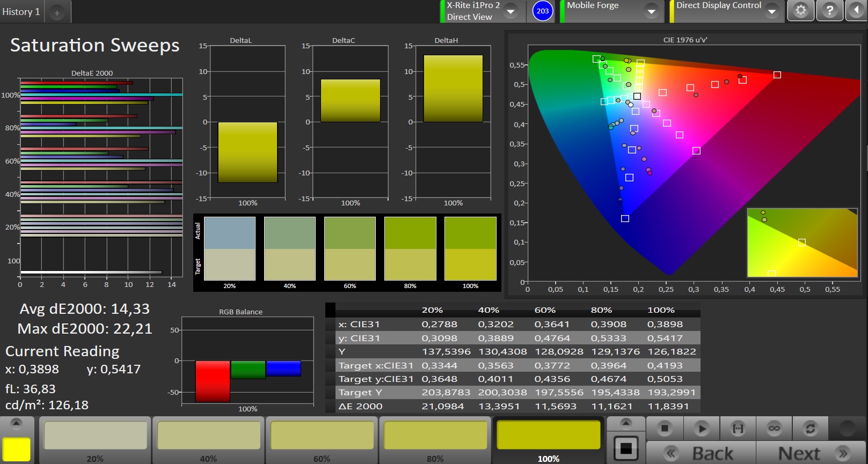Toggle the continuous read infinity icon
This screenshot has height=464, width=868.
(x=774, y=428)
